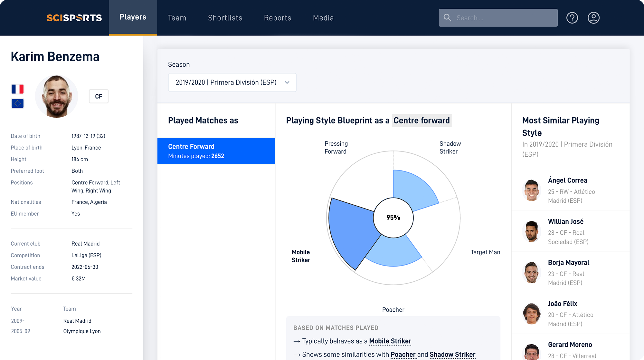Image resolution: width=644 pixels, height=360 pixels.
Task: Open the Season dropdown
Action: tap(232, 83)
